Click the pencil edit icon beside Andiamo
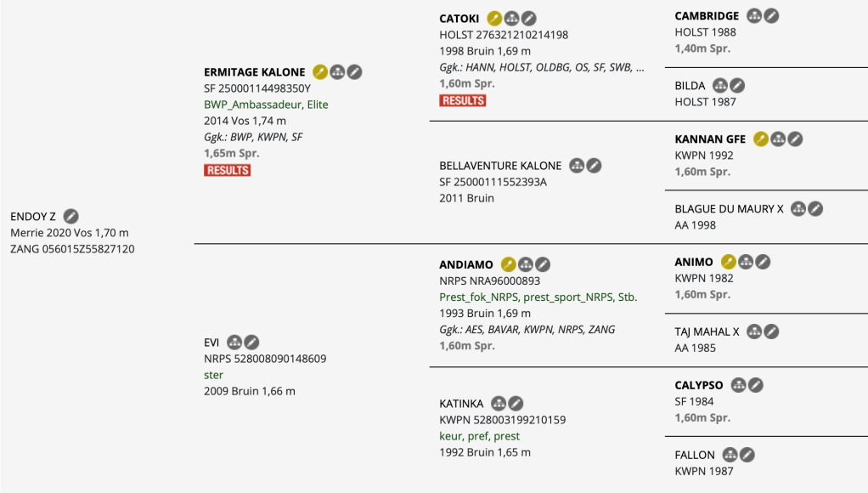The height and width of the screenshot is (493, 868). [x=543, y=264]
